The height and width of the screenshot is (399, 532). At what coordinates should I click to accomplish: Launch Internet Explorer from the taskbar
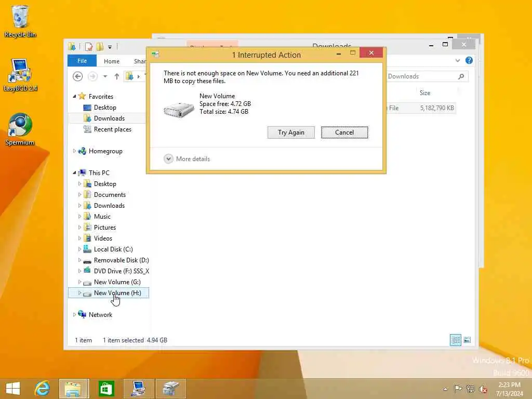click(42, 389)
